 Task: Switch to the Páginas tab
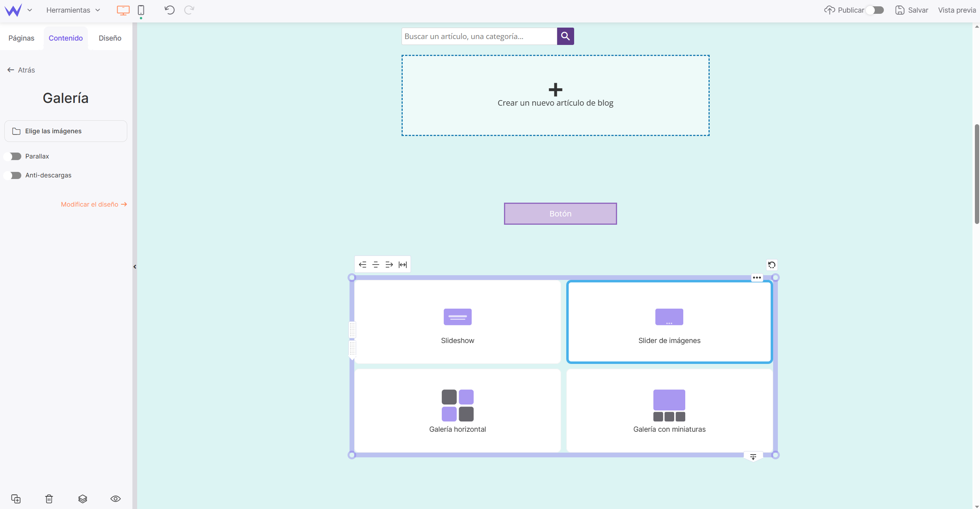pos(21,38)
